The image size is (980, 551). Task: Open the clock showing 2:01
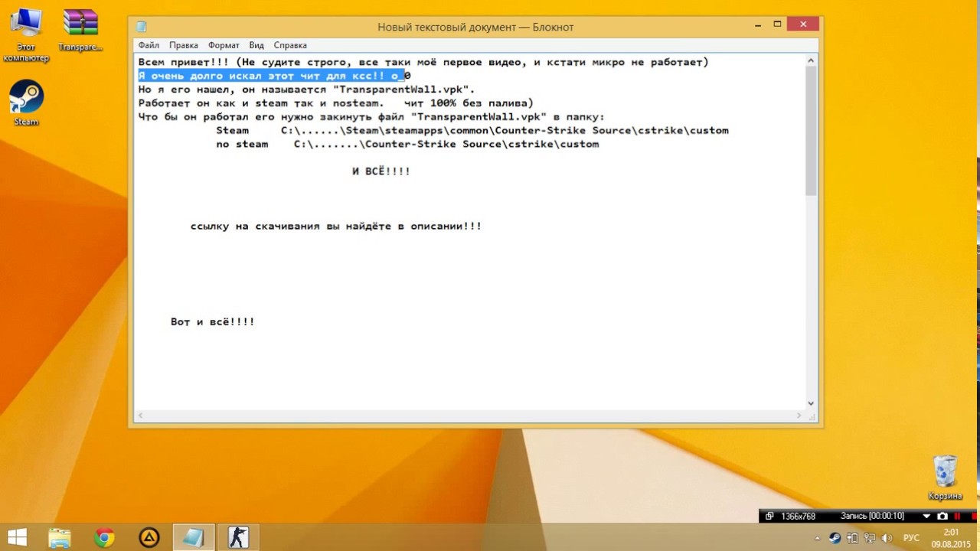[x=951, y=538]
